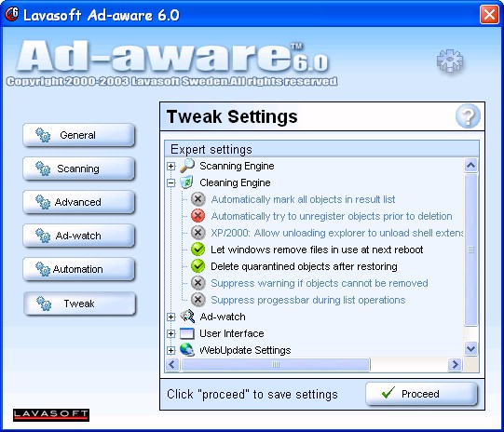Click the help question mark icon
The width and height of the screenshot is (504, 432).
point(468,116)
